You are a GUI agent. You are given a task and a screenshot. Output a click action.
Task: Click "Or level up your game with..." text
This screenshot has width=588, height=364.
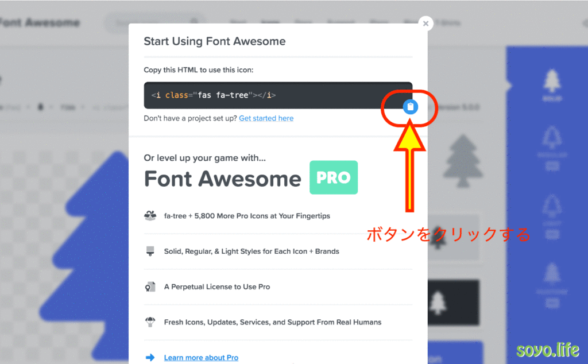205,158
